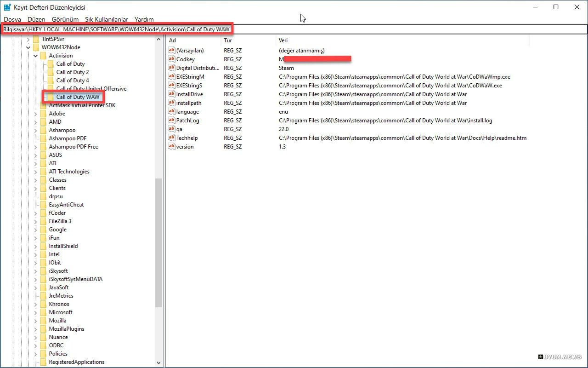Click the EXEStringM value icon
Viewport: 588px width, 368px height.
[x=172, y=76]
